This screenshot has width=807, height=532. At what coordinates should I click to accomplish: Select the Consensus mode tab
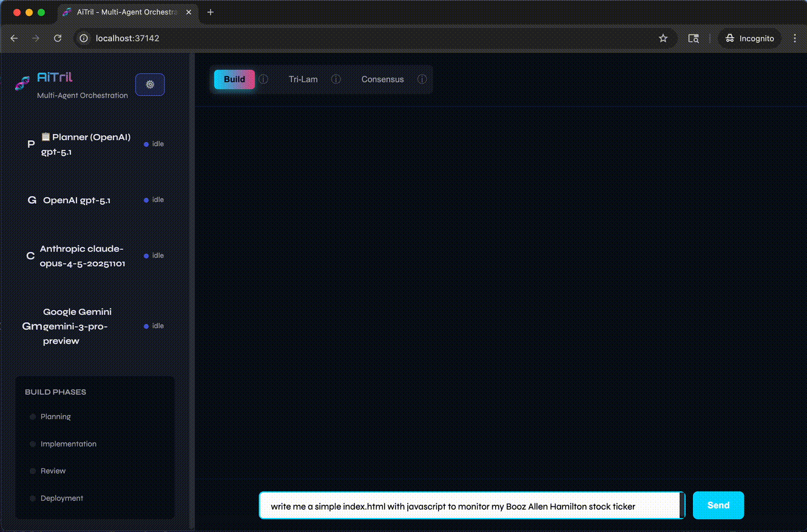(x=382, y=79)
